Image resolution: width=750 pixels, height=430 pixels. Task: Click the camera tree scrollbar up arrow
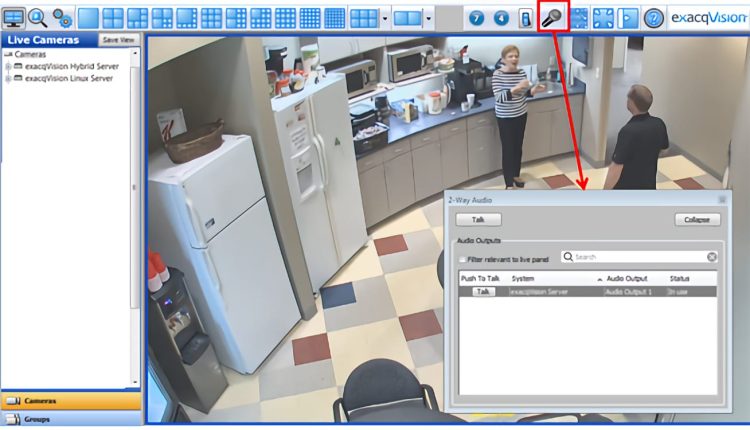coord(135,53)
